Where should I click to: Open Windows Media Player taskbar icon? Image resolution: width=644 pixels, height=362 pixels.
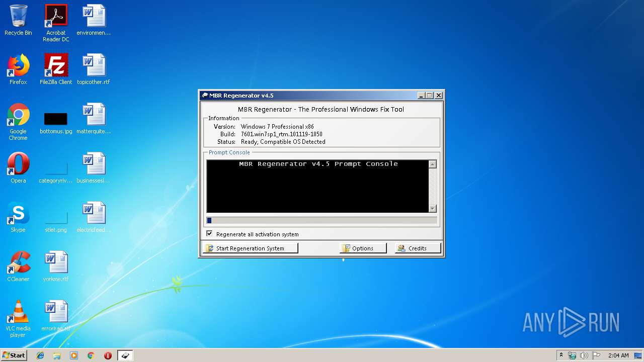[74, 355]
